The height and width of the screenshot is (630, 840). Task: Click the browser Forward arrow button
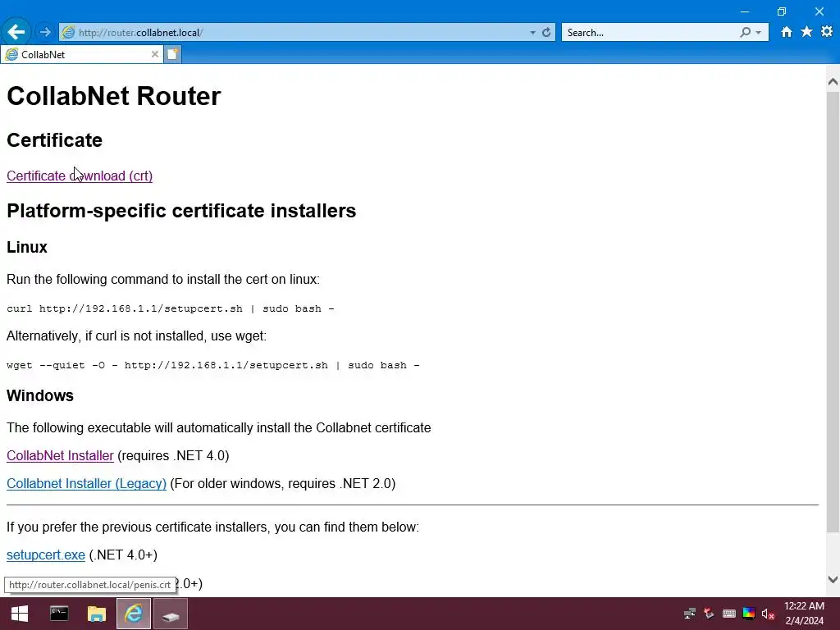point(46,32)
